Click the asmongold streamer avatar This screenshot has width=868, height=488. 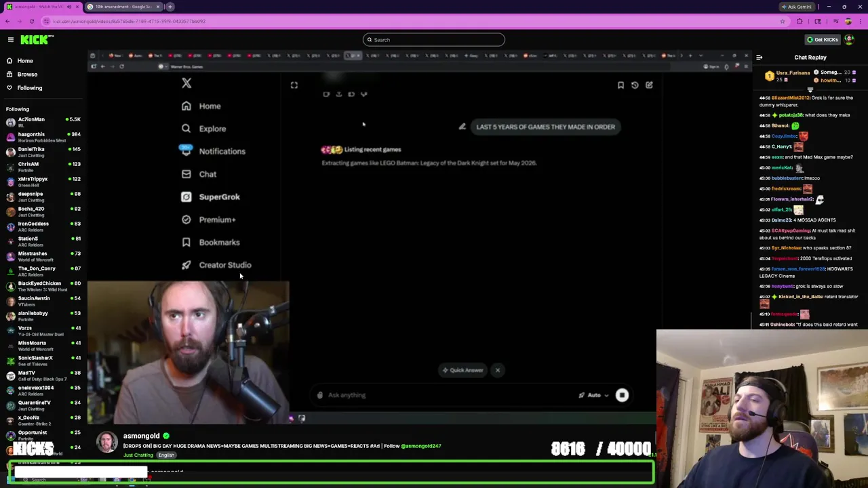point(107,442)
